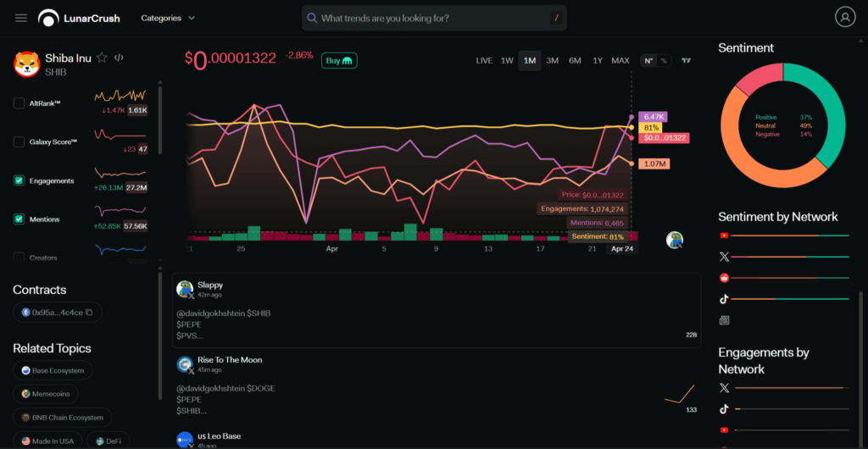The width and height of the screenshot is (868, 449).
Task: Enable the Galaxy Score checkbox
Action: click(19, 141)
